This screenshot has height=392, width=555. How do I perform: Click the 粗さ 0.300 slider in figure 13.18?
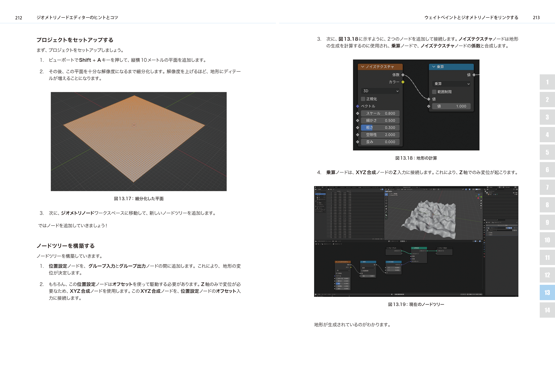point(380,128)
